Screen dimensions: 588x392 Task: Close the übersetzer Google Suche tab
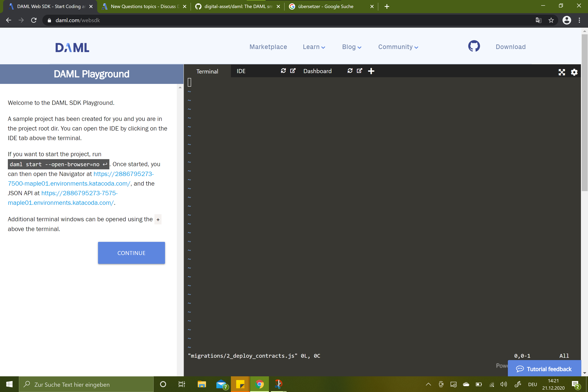pos(372,6)
